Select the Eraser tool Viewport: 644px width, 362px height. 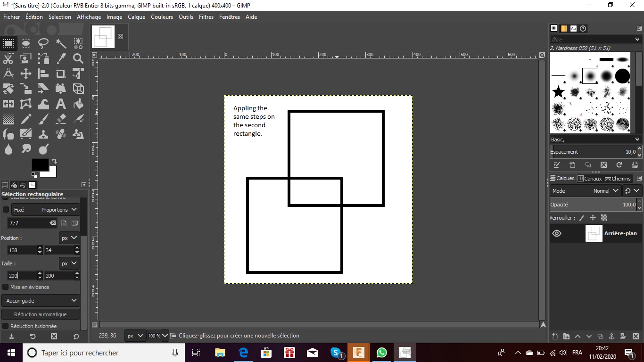[61, 119]
